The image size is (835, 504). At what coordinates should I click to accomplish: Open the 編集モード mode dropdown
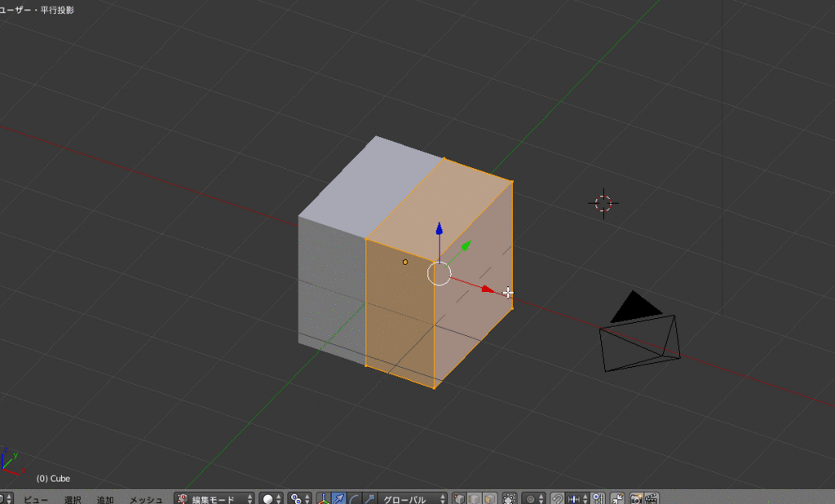tap(214, 499)
